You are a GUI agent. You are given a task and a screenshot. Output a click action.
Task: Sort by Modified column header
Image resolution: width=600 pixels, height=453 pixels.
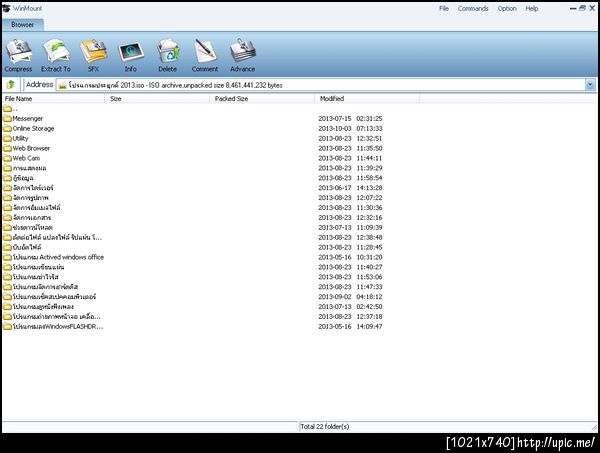pos(367,99)
